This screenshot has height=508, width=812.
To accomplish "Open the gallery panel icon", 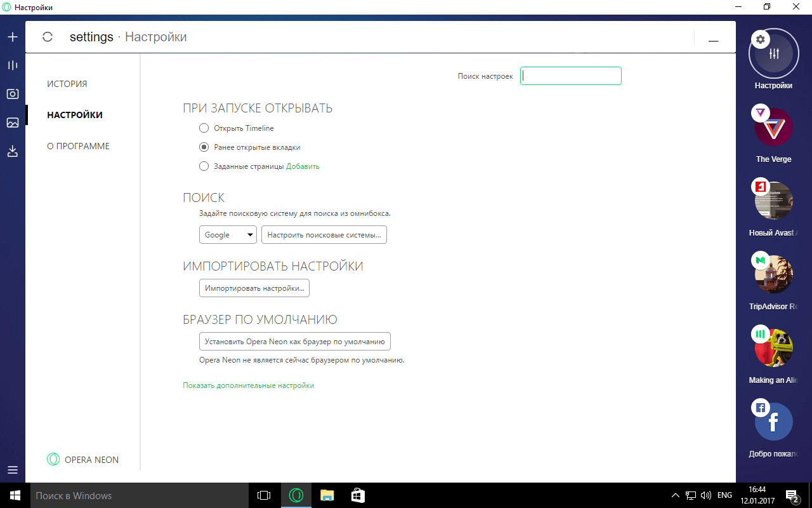I will (12, 123).
